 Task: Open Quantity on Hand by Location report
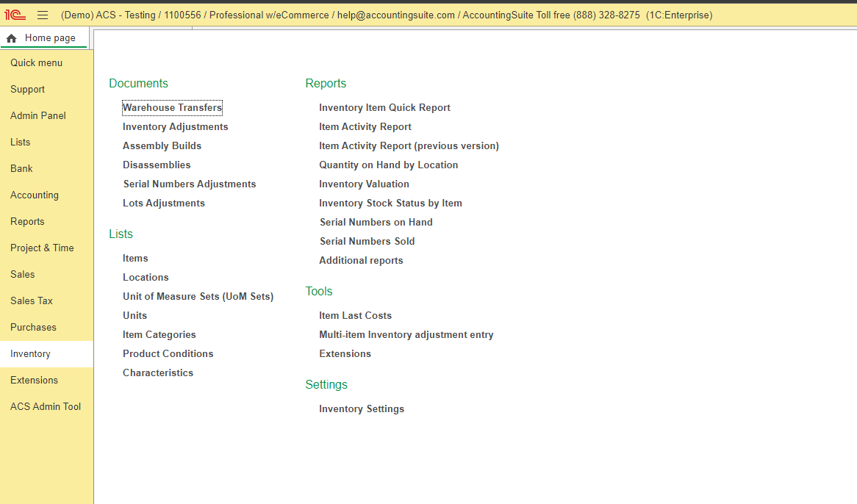(x=389, y=165)
